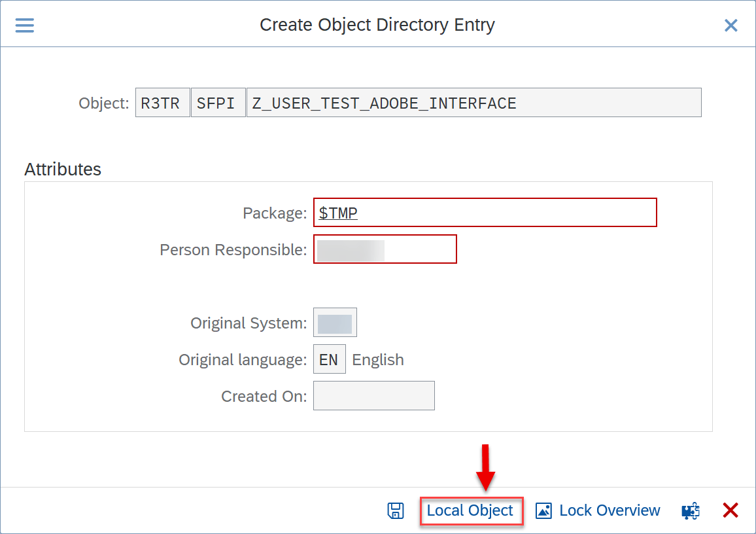Focus the Person Responsible input field
The height and width of the screenshot is (534, 756).
(x=385, y=249)
